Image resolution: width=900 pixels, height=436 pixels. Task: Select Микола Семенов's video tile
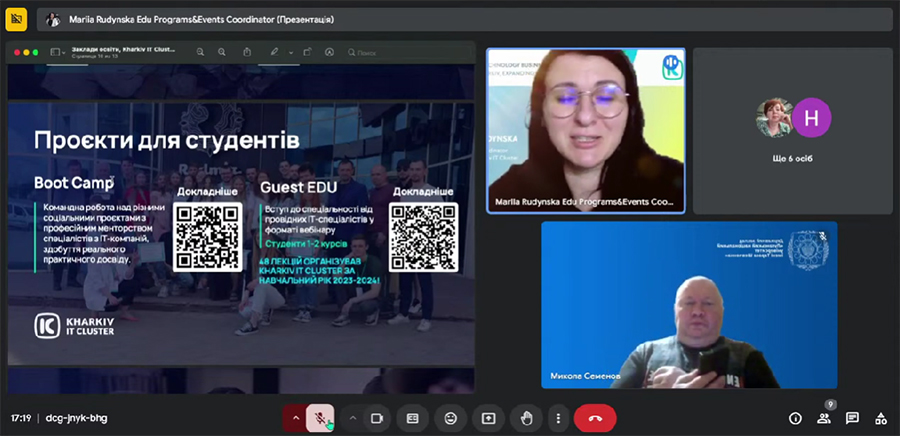(689, 305)
